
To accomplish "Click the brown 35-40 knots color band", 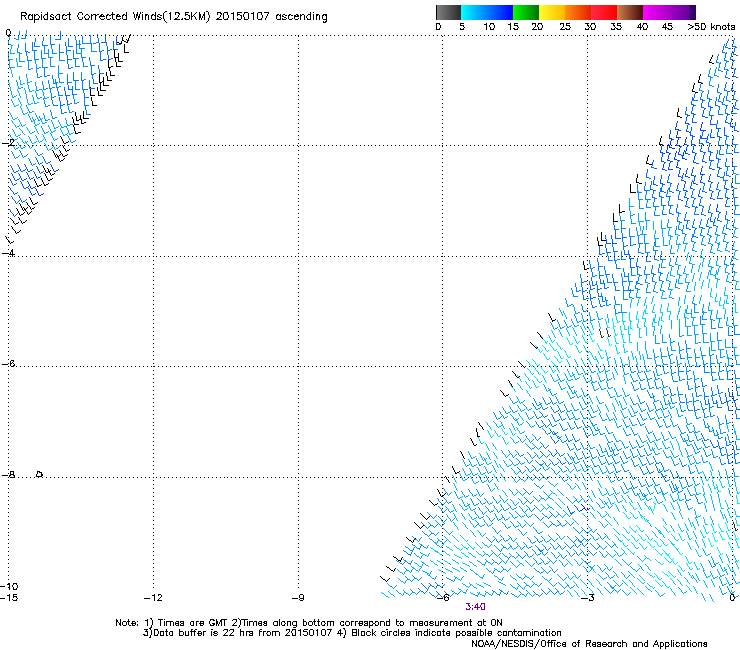I will pyautogui.click(x=630, y=12).
